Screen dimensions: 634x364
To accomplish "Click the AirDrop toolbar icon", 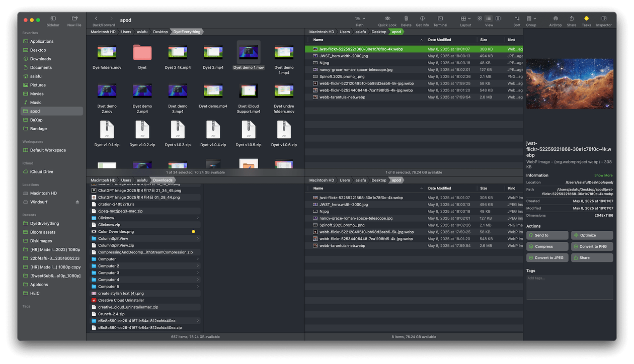I will pyautogui.click(x=556, y=19).
